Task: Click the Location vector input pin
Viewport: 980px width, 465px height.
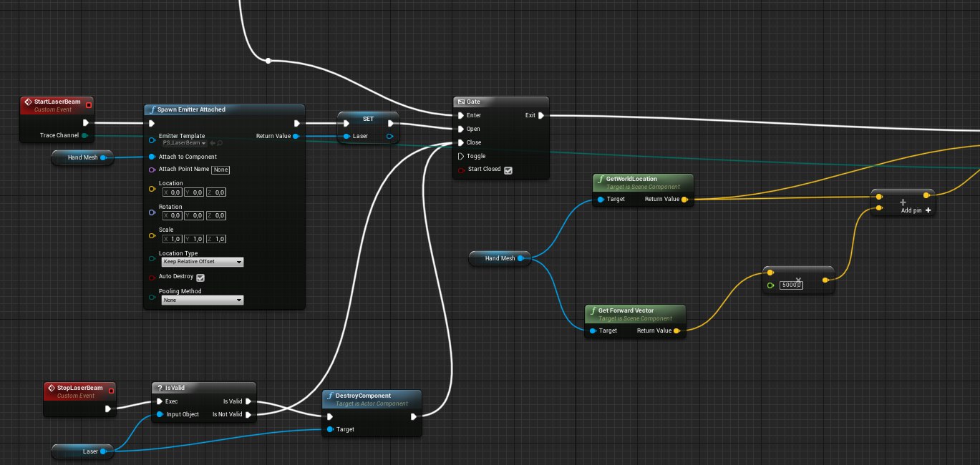Action: click(152, 189)
